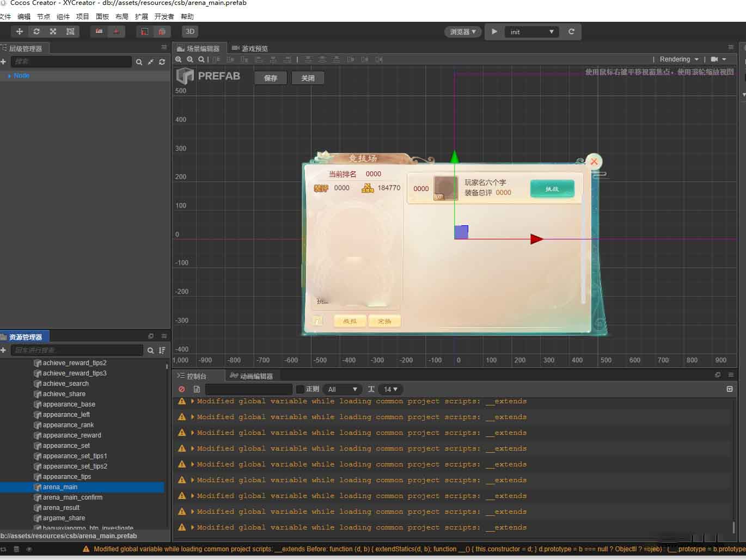Open the 组件 menu
Image resolution: width=746 pixels, height=560 pixels.
63,17
